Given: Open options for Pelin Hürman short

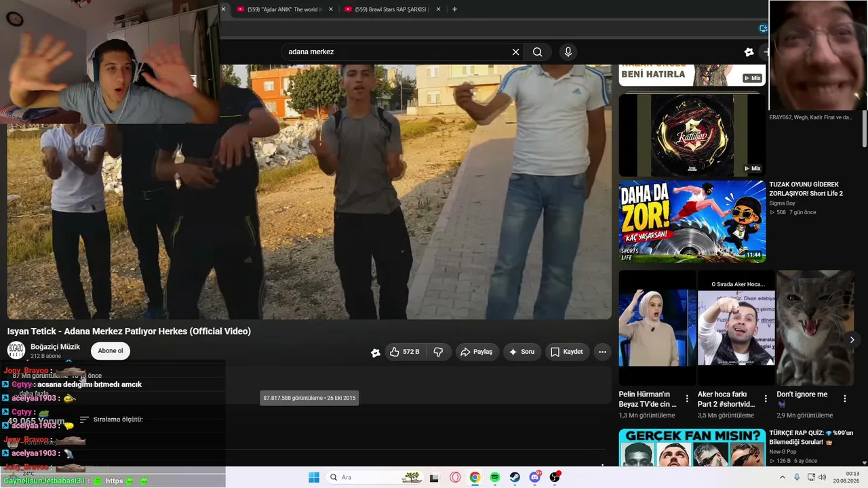Looking at the screenshot, I should pos(687,399).
